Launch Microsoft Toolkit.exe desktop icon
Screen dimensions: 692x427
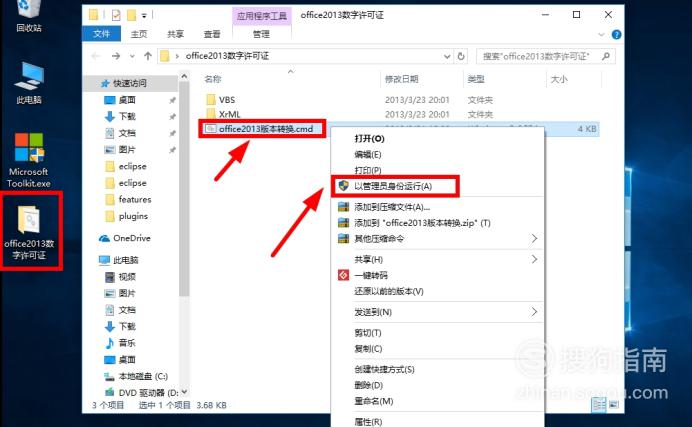[29, 160]
